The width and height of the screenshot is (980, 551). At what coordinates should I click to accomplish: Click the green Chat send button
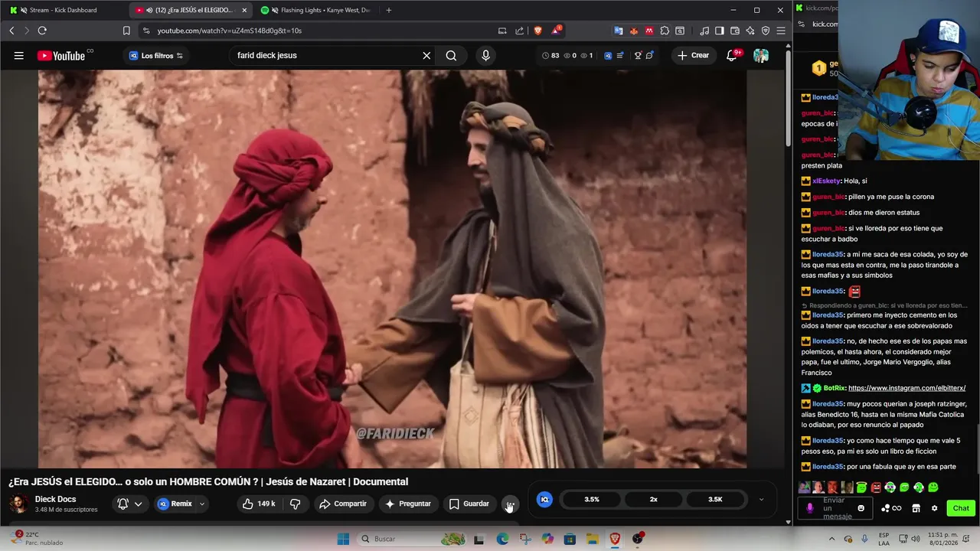click(961, 508)
